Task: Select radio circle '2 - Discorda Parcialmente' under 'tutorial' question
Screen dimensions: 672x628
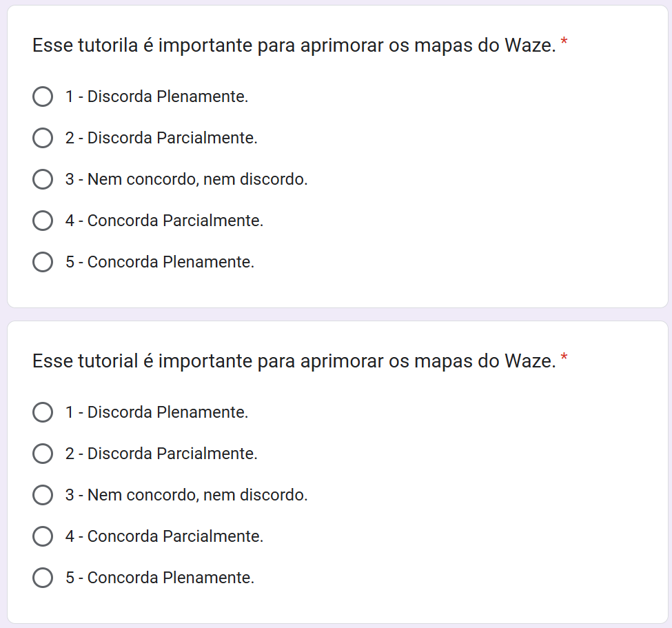Action: pyautogui.click(x=43, y=454)
